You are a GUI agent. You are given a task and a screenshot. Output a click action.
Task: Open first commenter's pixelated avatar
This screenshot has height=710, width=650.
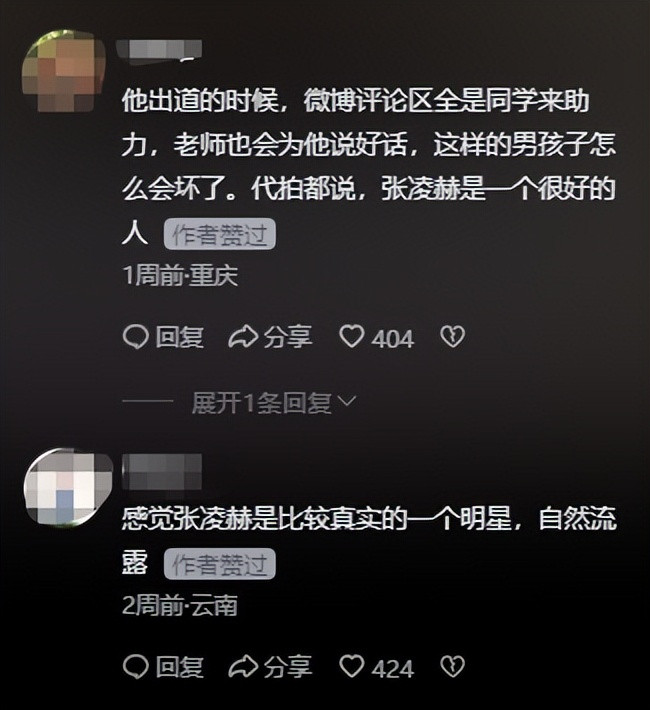[x=64, y=71]
